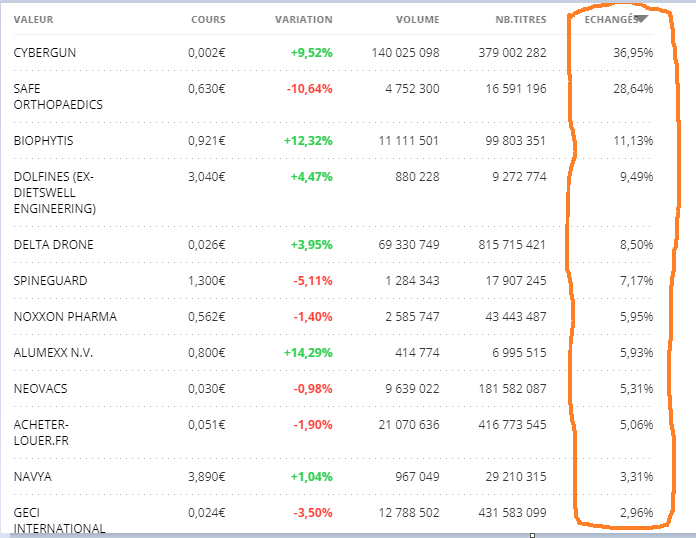Open the NEOVACS stock
696x538 pixels.
pos(40,388)
